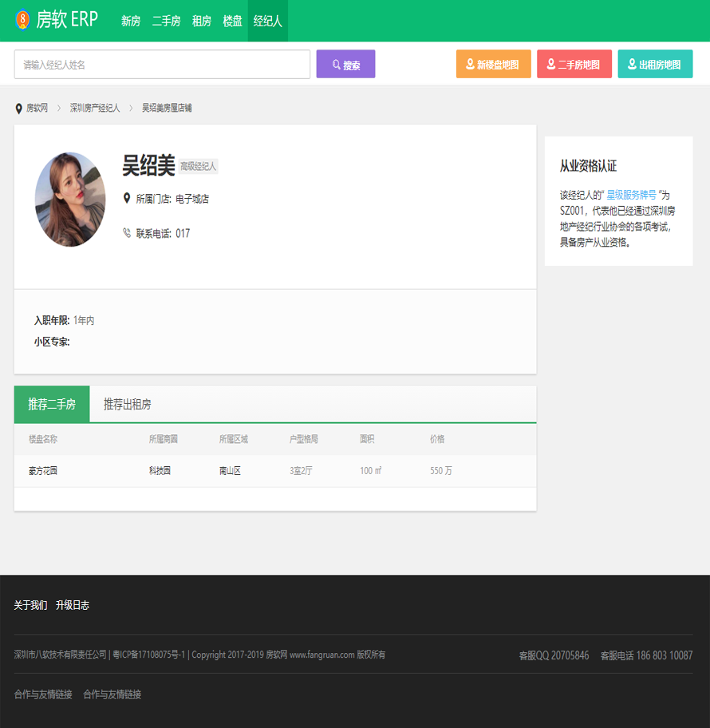Open the 豪方花园 listing row
Image resolution: width=710 pixels, height=728 pixels.
point(43,471)
